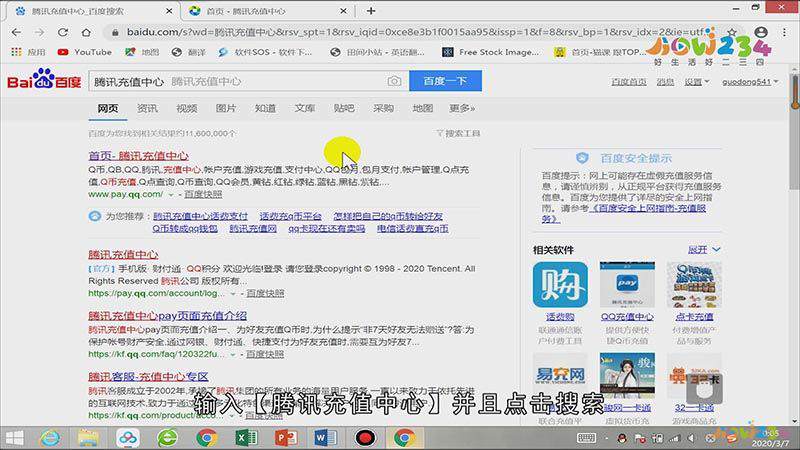Screen dimensions: 800x450
Task: Open the 搜索工具 filter
Action: tap(458, 133)
